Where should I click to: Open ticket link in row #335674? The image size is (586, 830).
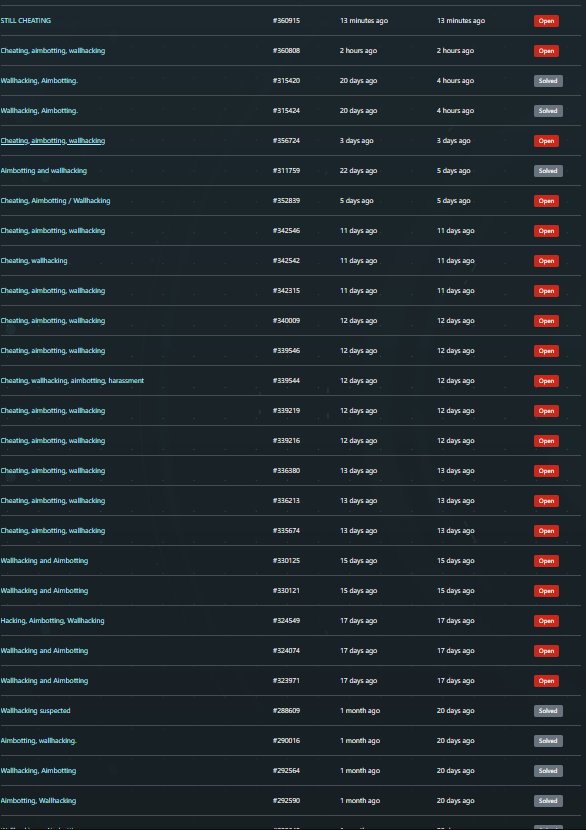[x=53, y=530]
